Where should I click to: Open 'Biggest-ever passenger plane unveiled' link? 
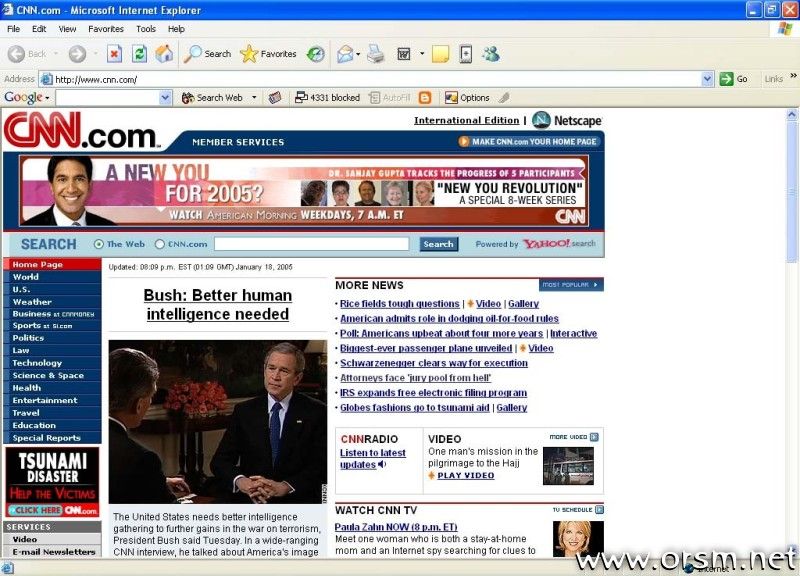[426, 348]
